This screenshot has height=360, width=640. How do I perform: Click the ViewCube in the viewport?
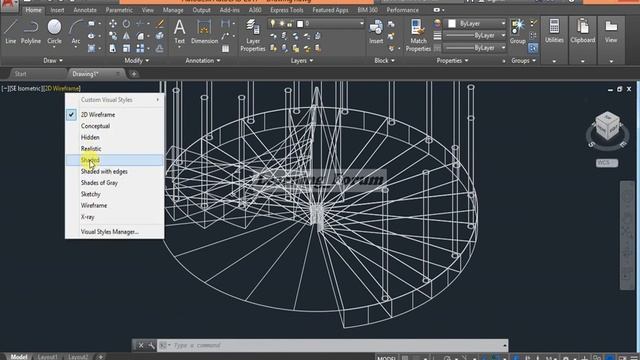click(608, 127)
